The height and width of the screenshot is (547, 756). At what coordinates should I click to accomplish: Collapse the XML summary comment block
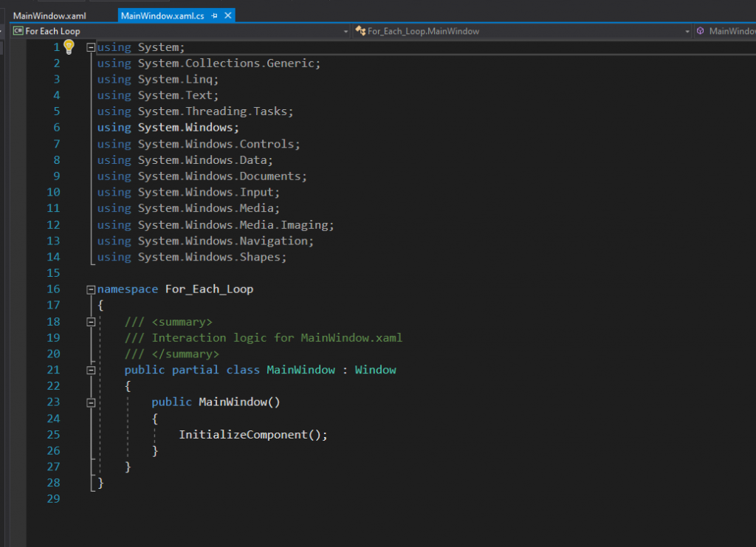92,321
